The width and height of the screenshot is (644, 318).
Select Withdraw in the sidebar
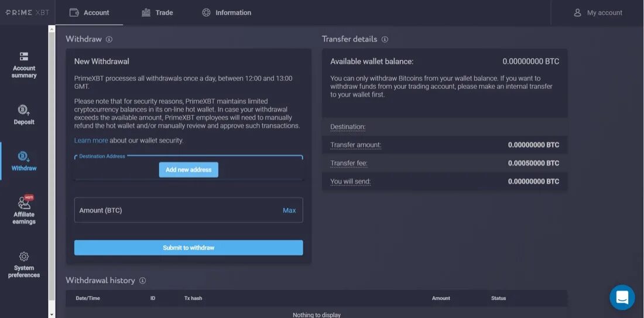[x=24, y=161]
